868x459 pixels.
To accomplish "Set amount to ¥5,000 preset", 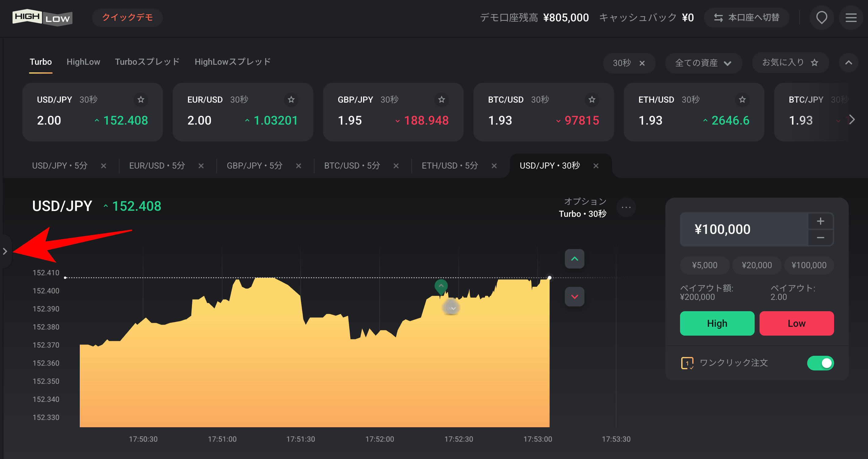I will [704, 265].
